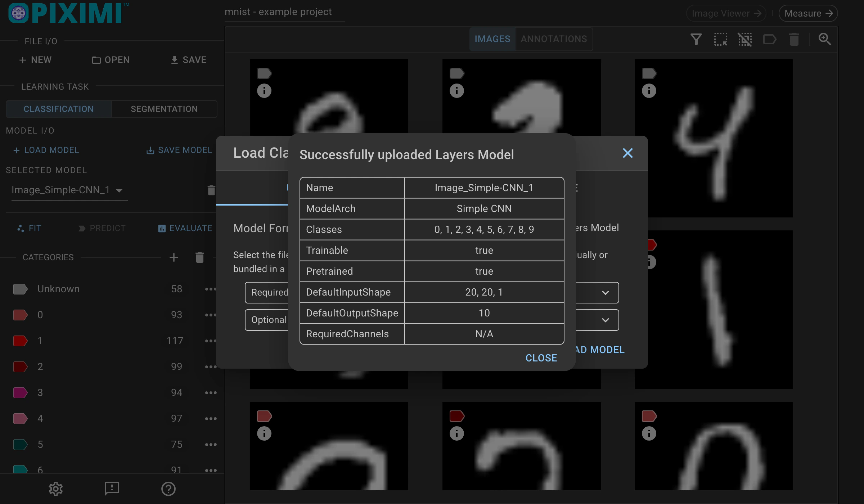Click Load Model in sidebar
The image size is (864, 504).
[x=46, y=150]
